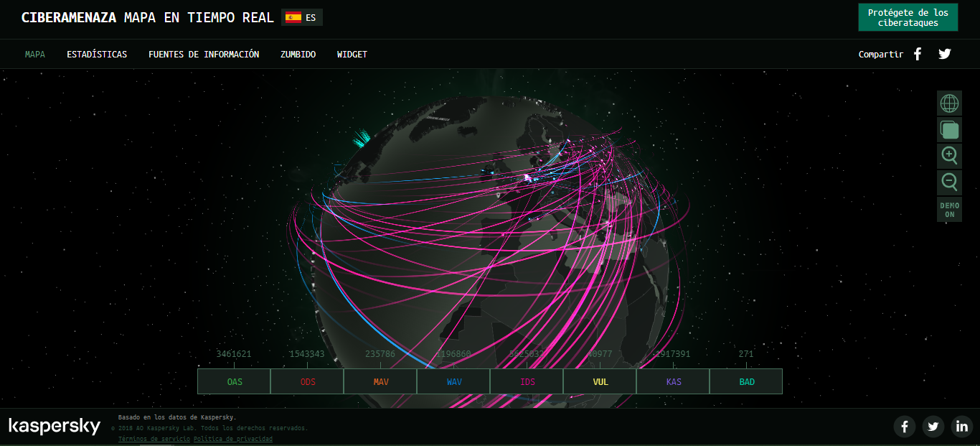The height and width of the screenshot is (446, 980).
Task: Click Protégete de los ciberataques button
Action: [x=908, y=18]
